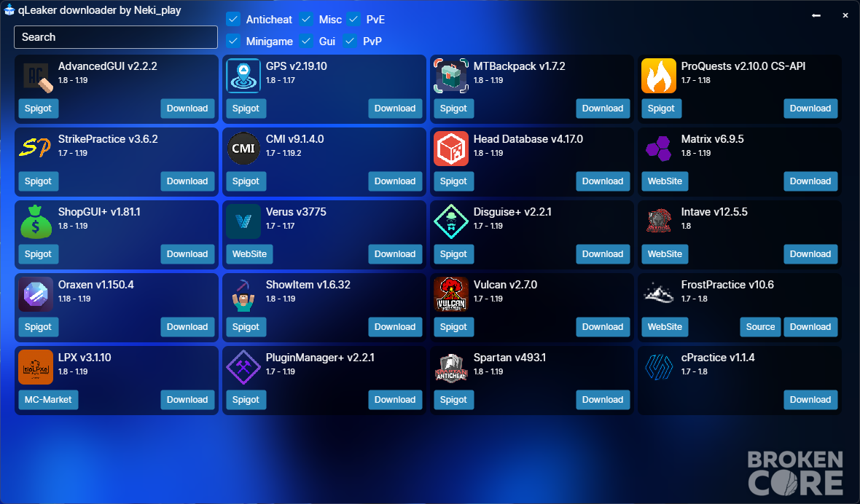
Task: Click the cPractice blue logo icon
Action: click(659, 367)
